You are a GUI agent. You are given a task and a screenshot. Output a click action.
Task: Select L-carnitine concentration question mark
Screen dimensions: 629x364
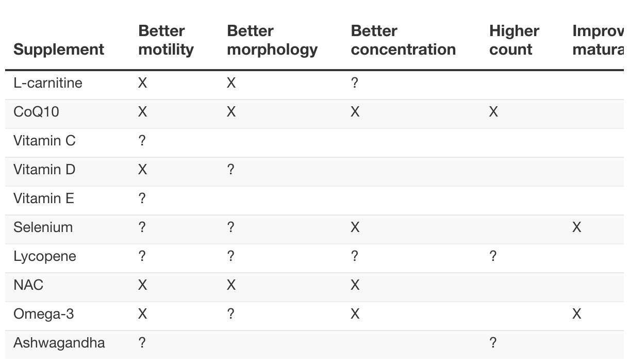pyautogui.click(x=354, y=83)
